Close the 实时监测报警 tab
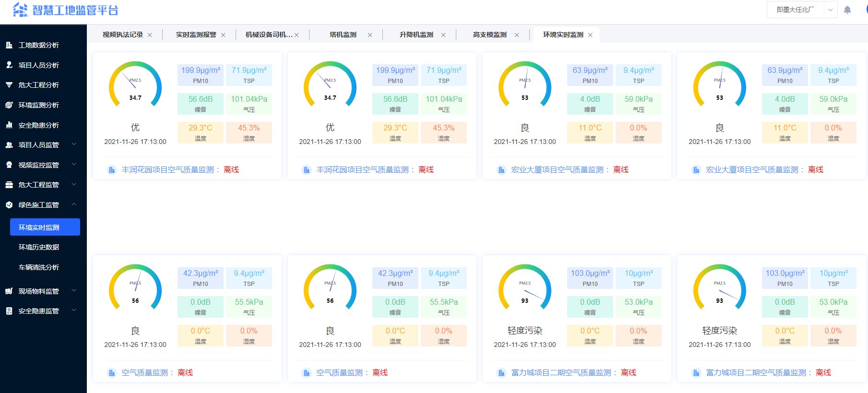Screen dimensions: 868x393 [223, 35]
